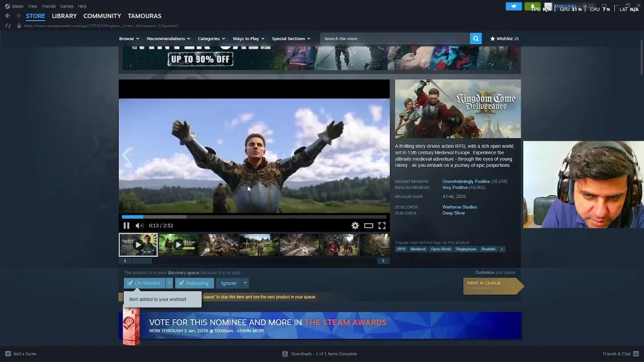644x362 pixels.
Task: Click the Wishlist star icon
Action: click(493, 39)
